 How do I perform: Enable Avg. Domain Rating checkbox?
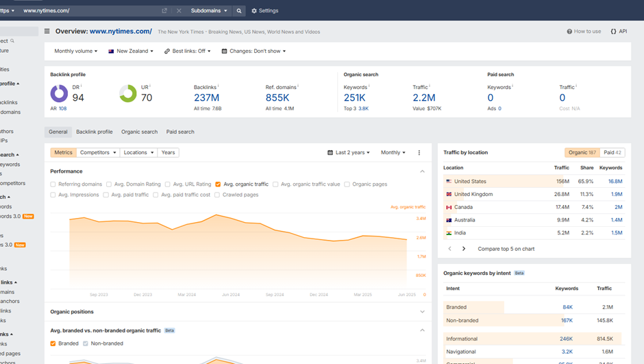[109, 184]
